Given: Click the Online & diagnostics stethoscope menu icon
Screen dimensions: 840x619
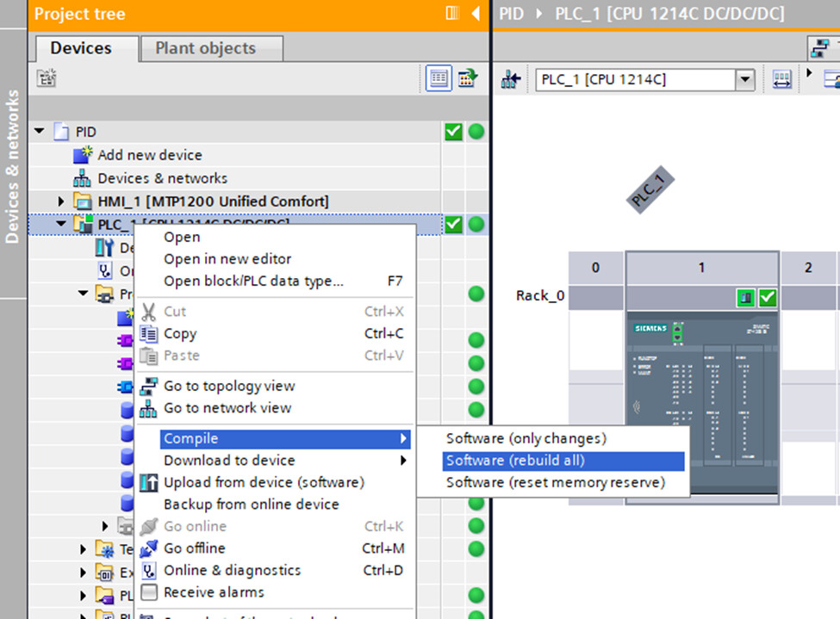Looking at the screenshot, I should pyautogui.click(x=149, y=570).
